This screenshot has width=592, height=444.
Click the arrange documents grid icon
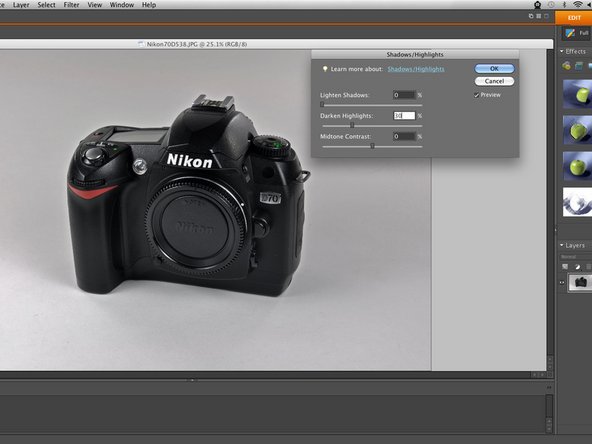tap(538, 16)
